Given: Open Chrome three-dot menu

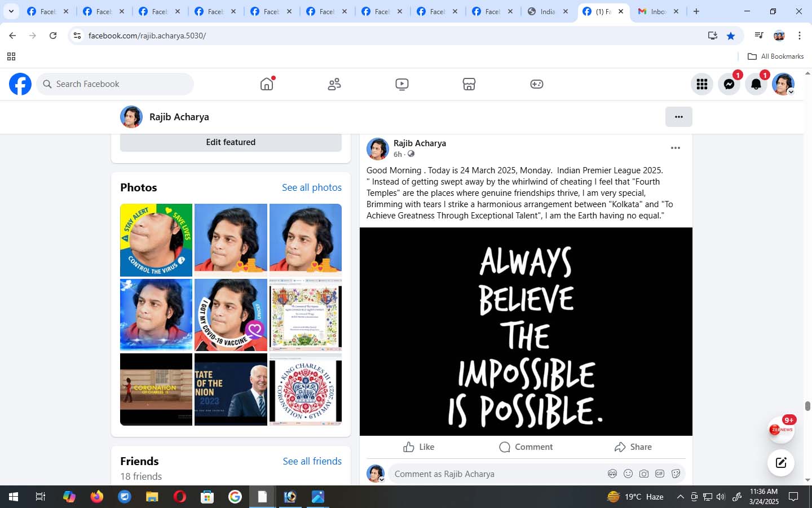Looking at the screenshot, I should (x=800, y=36).
